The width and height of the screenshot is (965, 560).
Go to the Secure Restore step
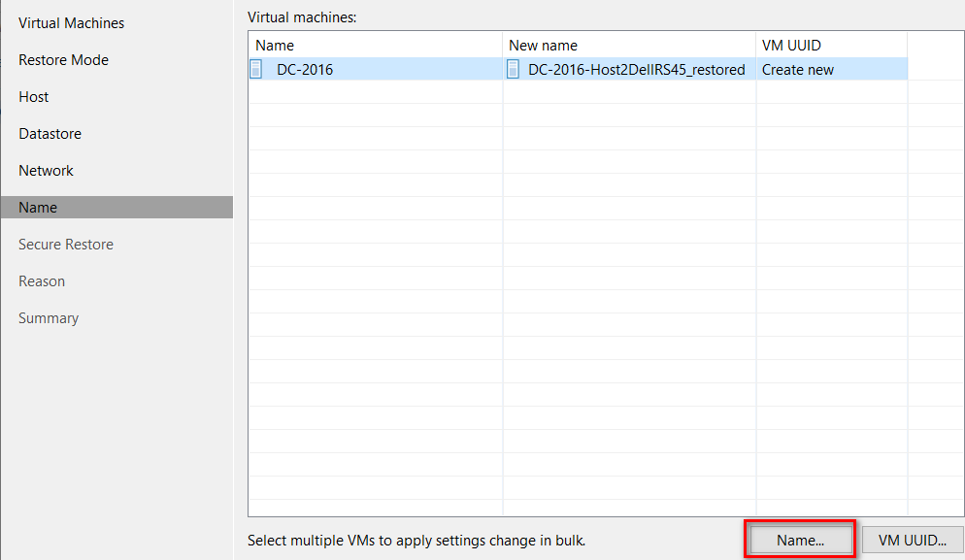point(66,245)
